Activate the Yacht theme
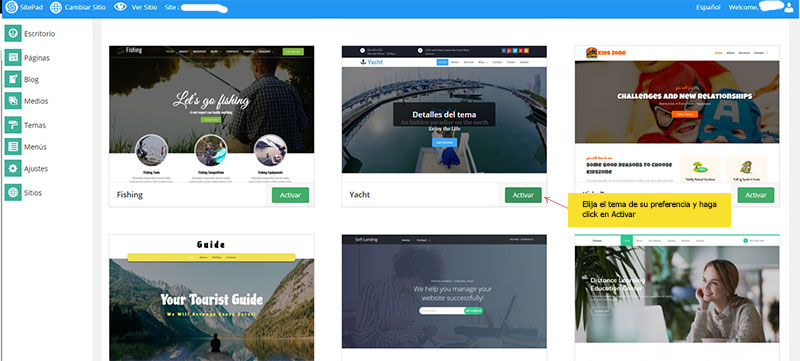800x361 pixels. 523,195
